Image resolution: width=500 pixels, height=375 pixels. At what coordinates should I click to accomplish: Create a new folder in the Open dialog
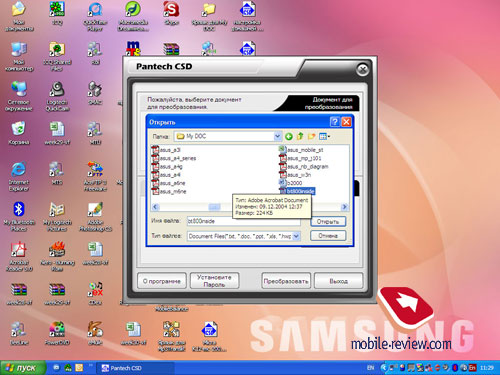(x=312, y=136)
